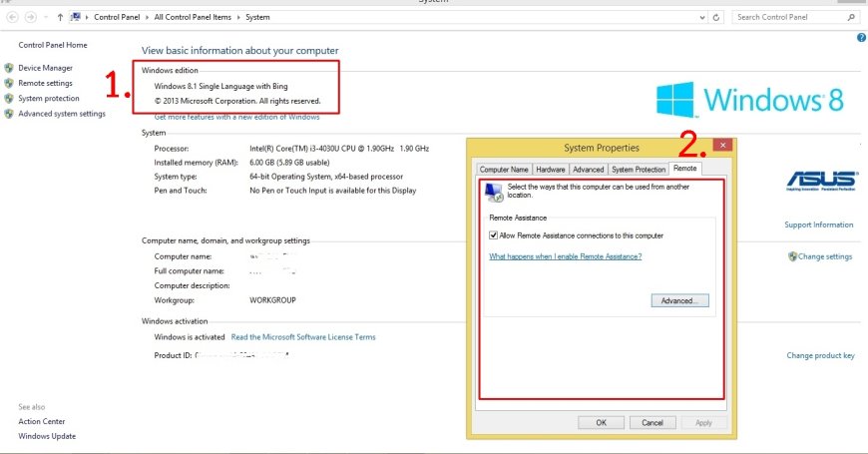Click the Advanced... button in Remote Assistance

(x=679, y=300)
